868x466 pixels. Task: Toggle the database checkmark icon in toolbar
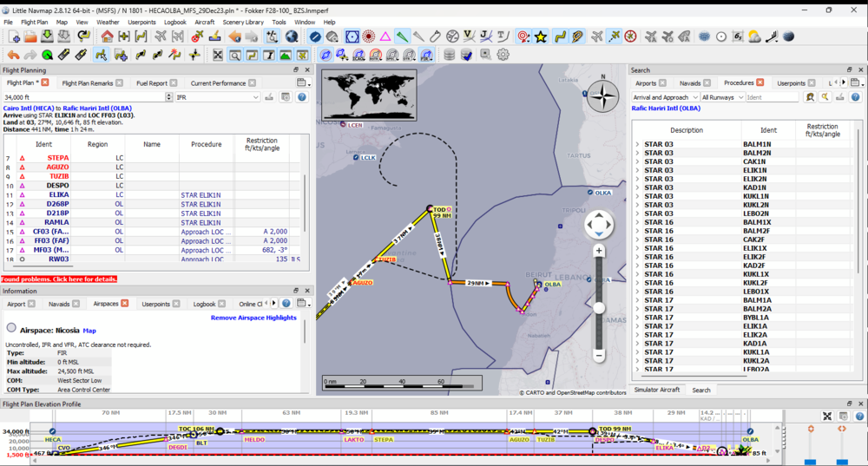pos(466,55)
